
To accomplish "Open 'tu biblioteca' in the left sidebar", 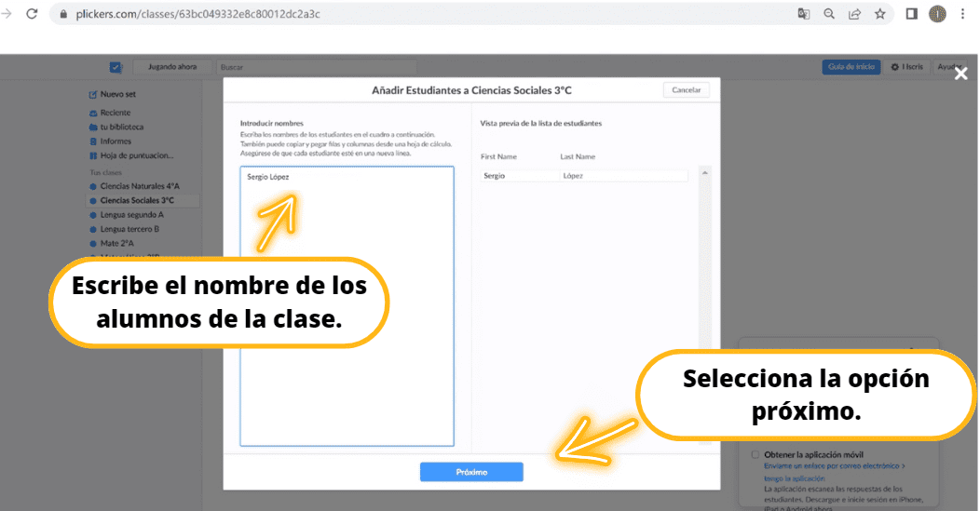I will [x=121, y=127].
